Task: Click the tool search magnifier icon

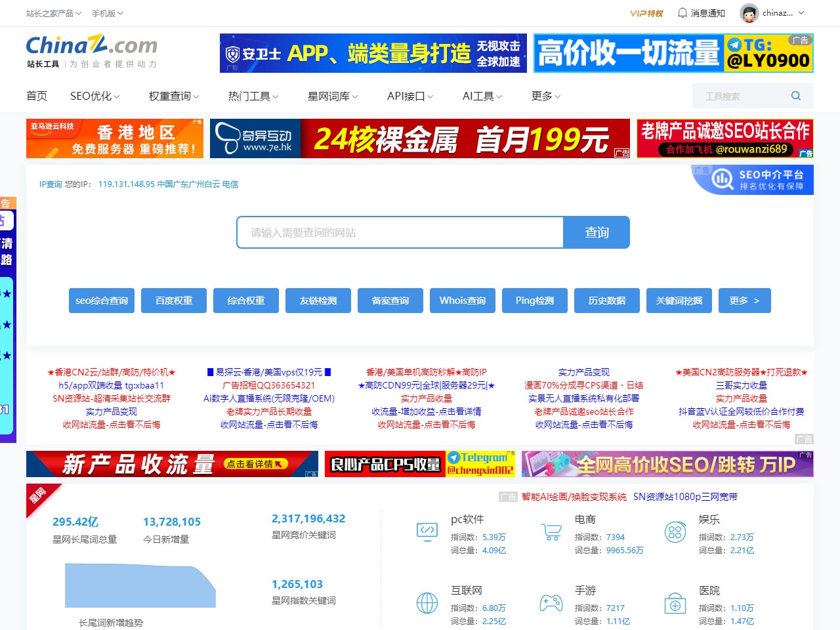Action: 795,96
